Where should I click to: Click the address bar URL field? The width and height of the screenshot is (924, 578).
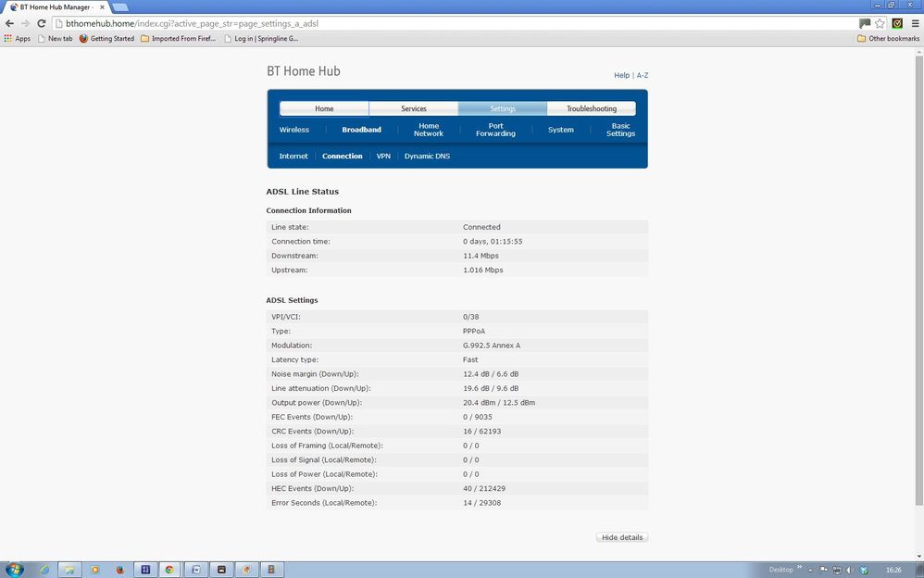click(454, 23)
